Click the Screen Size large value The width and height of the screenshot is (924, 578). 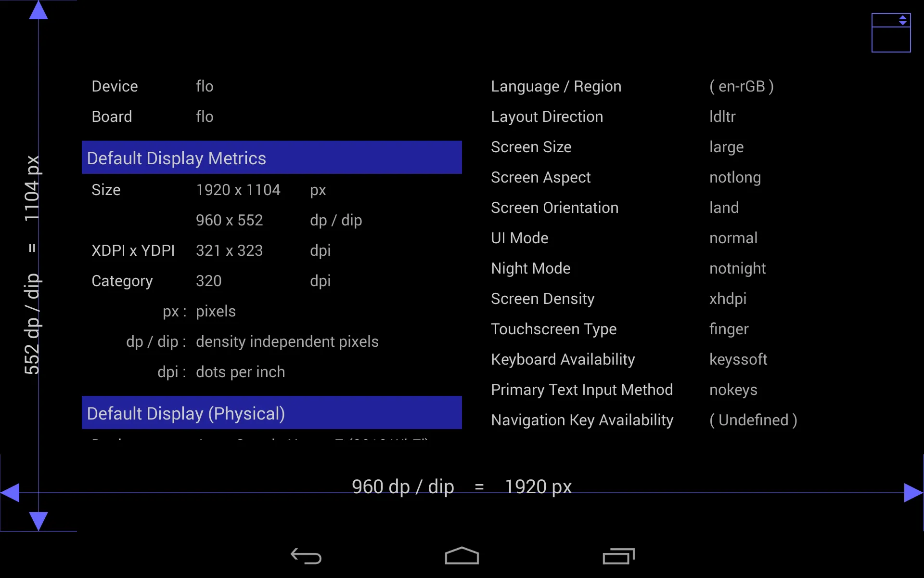coord(726,146)
